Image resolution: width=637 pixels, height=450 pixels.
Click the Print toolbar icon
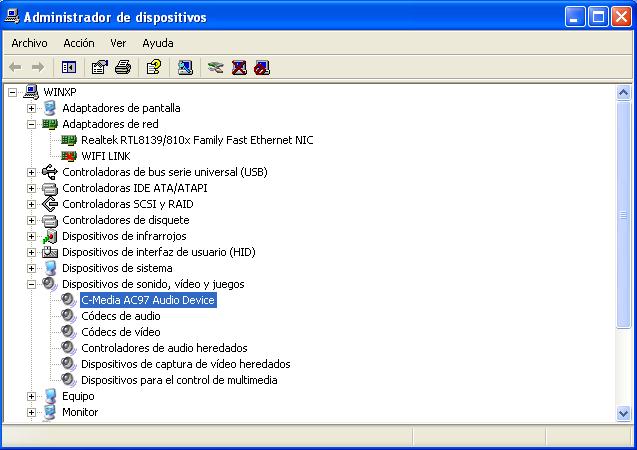(123, 67)
